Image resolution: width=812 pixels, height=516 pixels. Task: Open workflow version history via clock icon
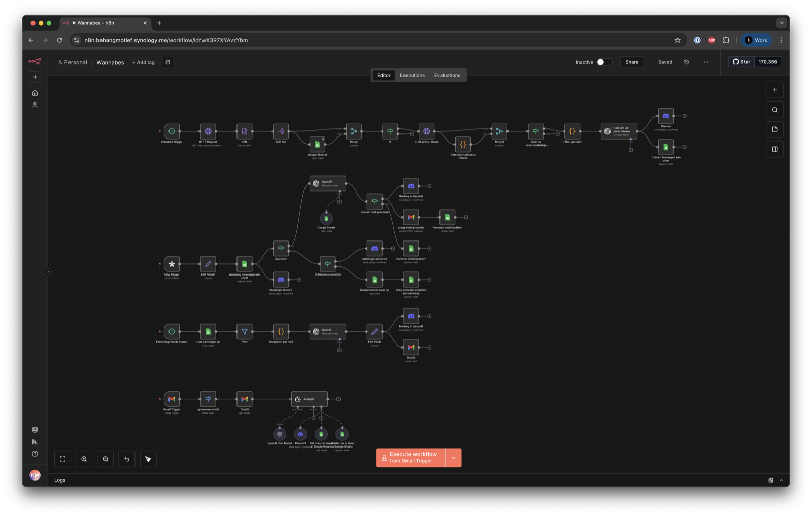(687, 62)
